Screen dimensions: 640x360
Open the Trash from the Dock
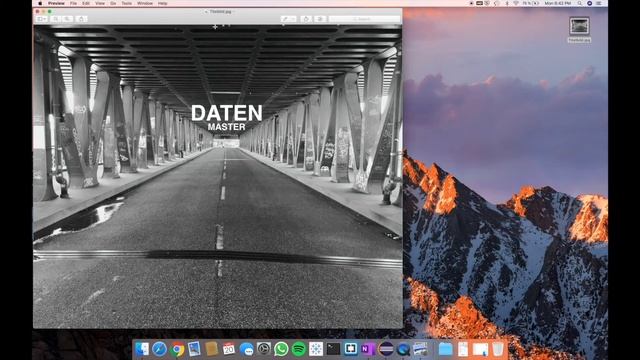tap(498, 349)
